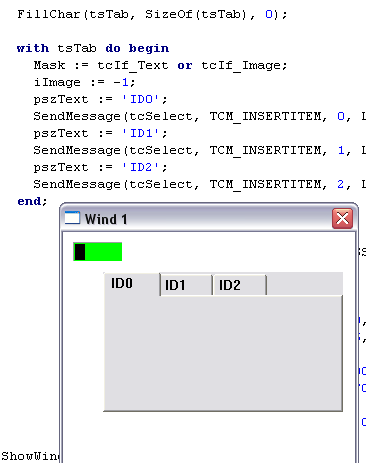Click the 'ID2' string literal in code
This screenshot has height=463, width=366.
[141, 167]
